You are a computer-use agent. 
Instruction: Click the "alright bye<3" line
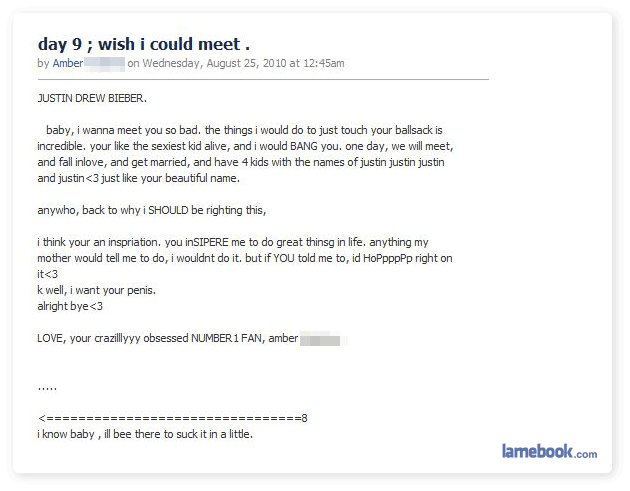tap(70, 306)
